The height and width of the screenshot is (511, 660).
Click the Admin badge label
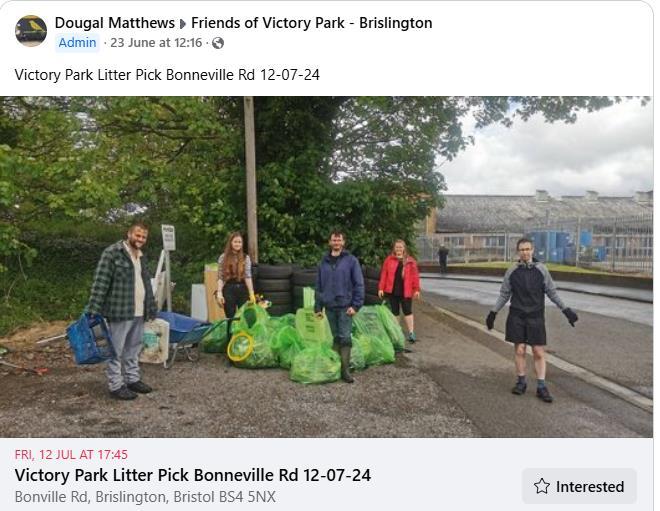pyautogui.click(x=77, y=43)
